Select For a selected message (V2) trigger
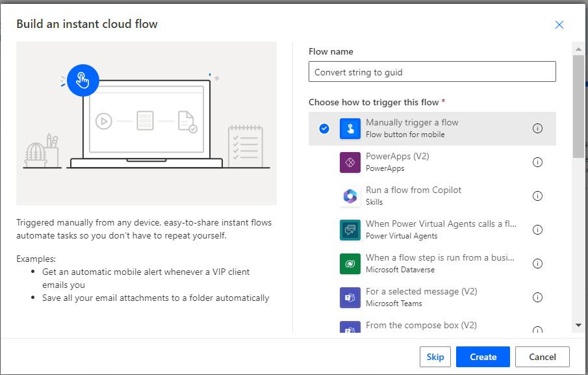 click(x=432, y=298)
